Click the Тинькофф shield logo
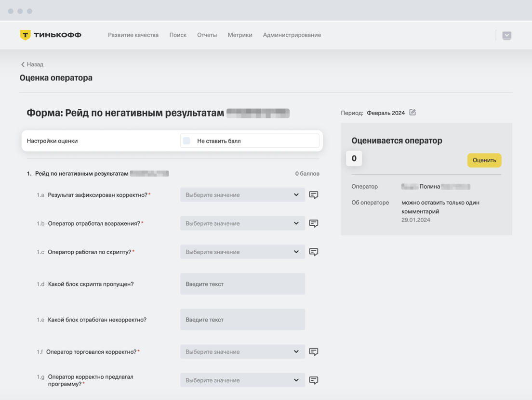532x400 pixels. click(25, 35)
